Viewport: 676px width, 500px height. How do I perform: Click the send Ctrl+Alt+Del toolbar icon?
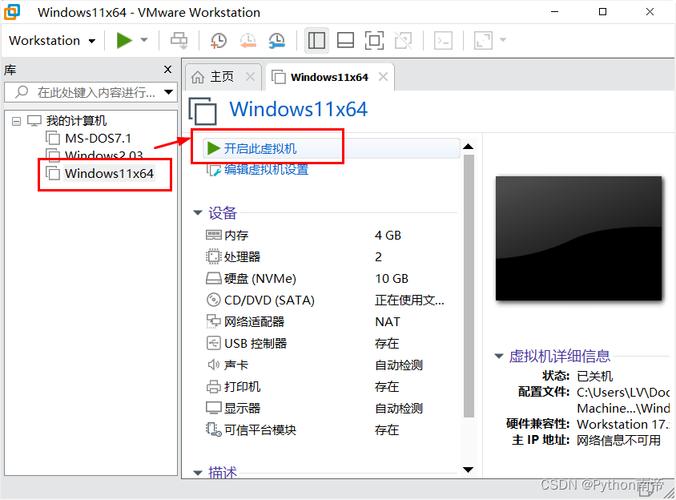point(179,41)
